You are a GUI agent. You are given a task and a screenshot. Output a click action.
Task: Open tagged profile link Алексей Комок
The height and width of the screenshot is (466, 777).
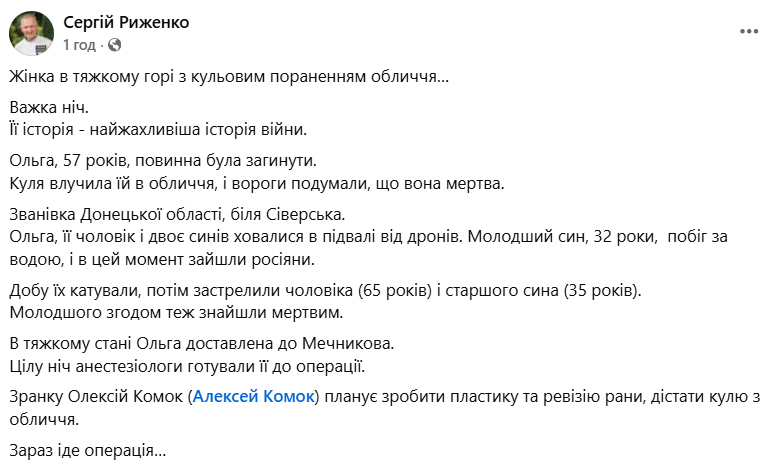pyautogui.click(x=254, y=396)
